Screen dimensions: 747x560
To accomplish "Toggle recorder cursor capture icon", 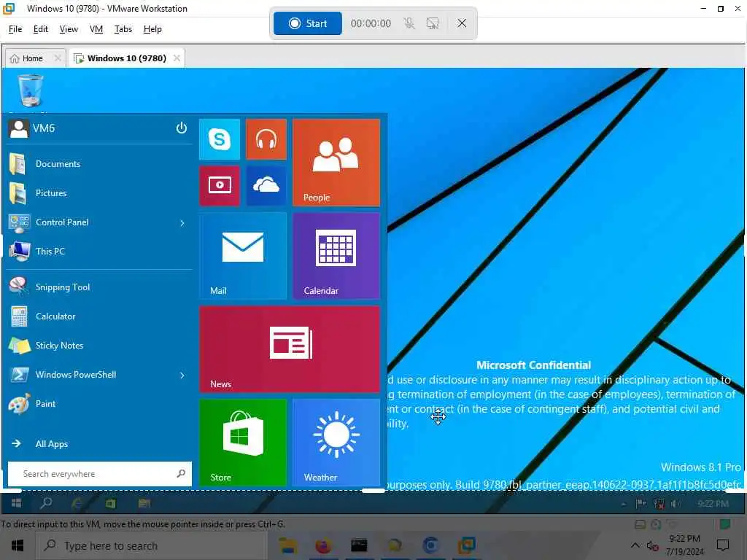I will click(x=433, y=23).
